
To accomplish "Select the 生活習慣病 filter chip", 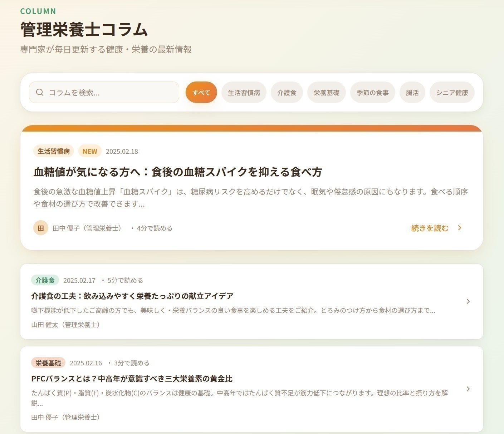I will pos(244,92).
